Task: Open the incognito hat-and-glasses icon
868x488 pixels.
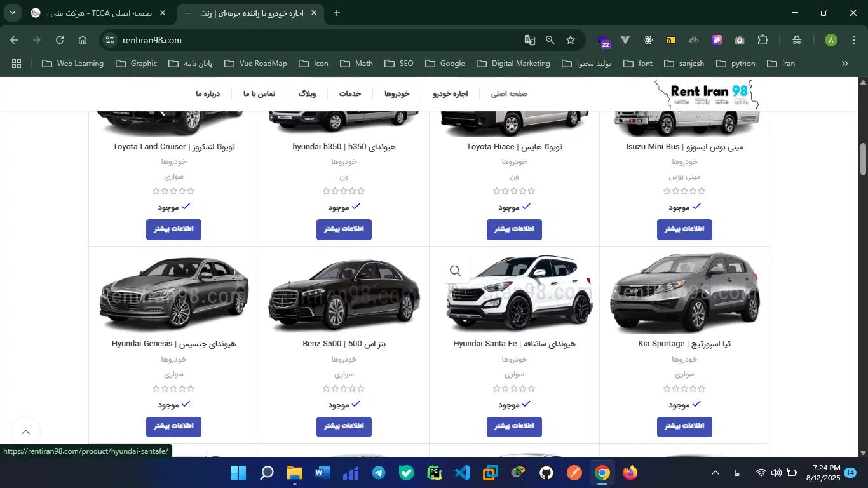Action: [x=797, y=40]
